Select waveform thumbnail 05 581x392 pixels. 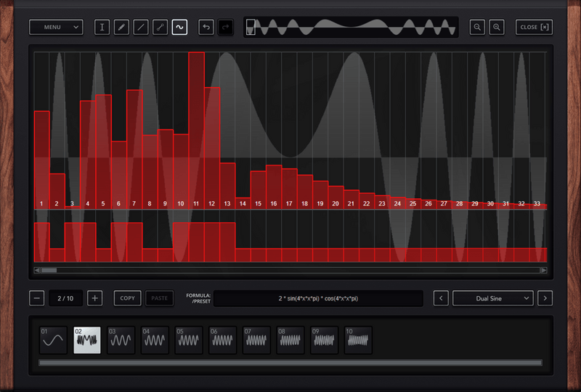pyautogui.click(x=189, y=340)
